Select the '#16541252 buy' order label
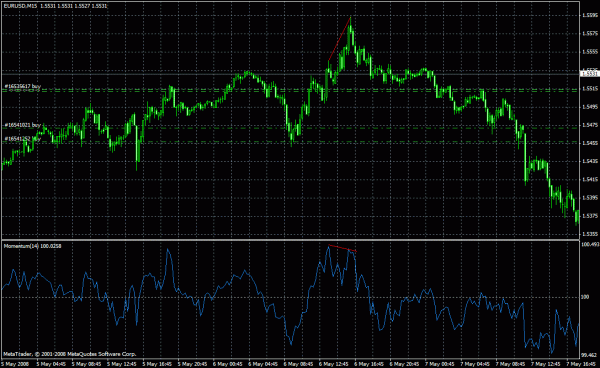Screen dimensions: 600x368 coord(23,139)
